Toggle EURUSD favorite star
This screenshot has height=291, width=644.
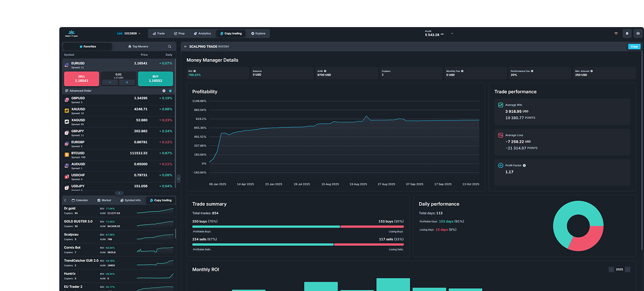170,91
